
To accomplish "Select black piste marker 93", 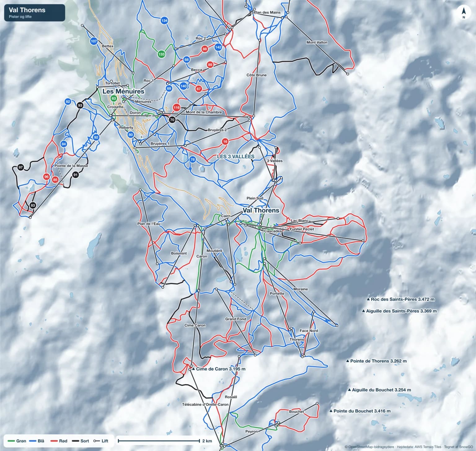I will pos(80,105).
